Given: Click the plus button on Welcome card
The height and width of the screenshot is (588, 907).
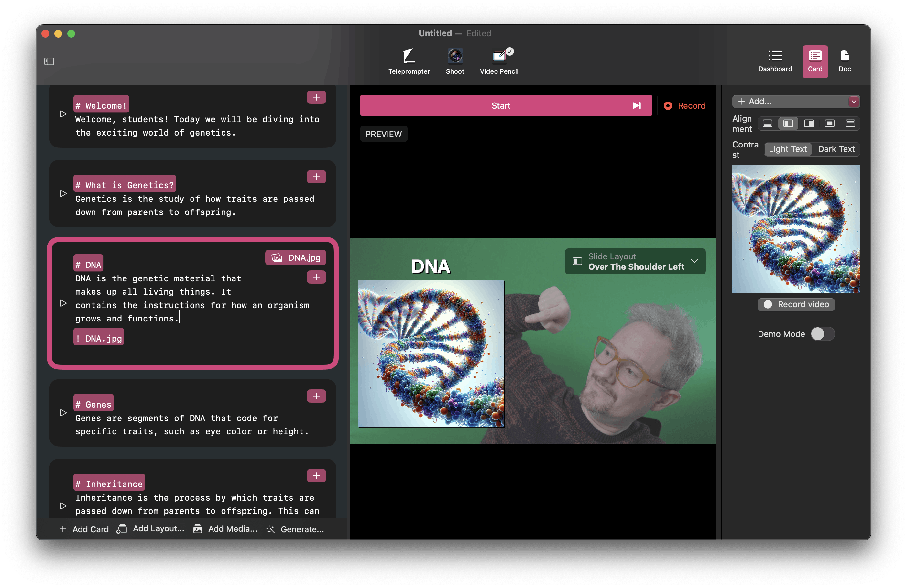Looking at the screenshot, I should point(316,98).
